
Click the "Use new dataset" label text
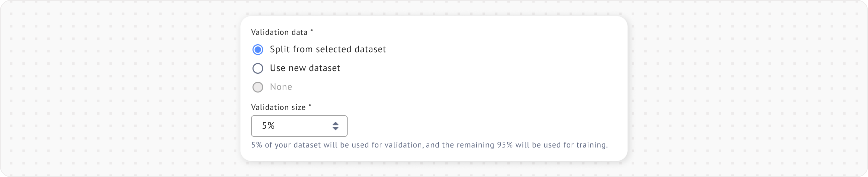(305, 68)
